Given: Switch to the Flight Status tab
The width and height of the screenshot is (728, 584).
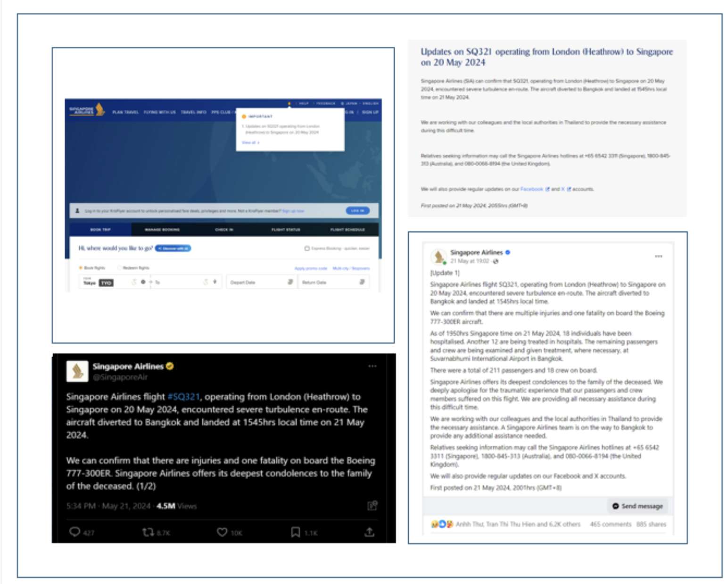Looking at the screenshot, I should (x=286, y=230).
